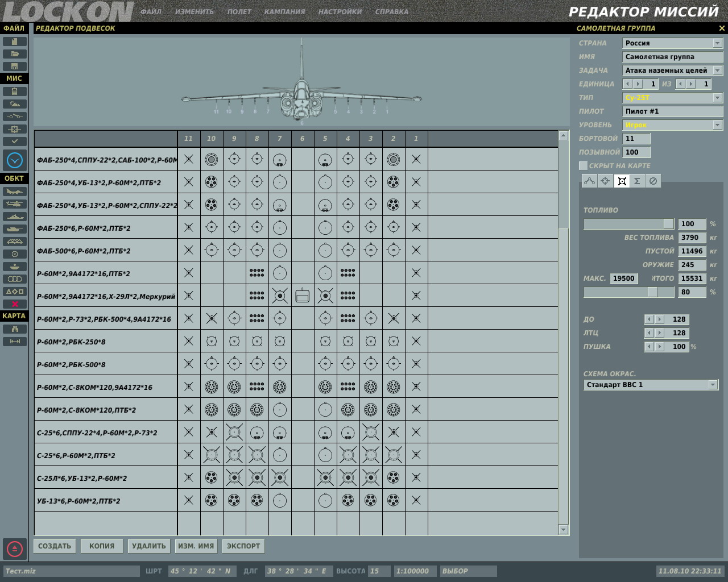Viewport: 728px width, 582px height.
Task: Save the mission with the floppy disk icon
Action: [15, 66]
